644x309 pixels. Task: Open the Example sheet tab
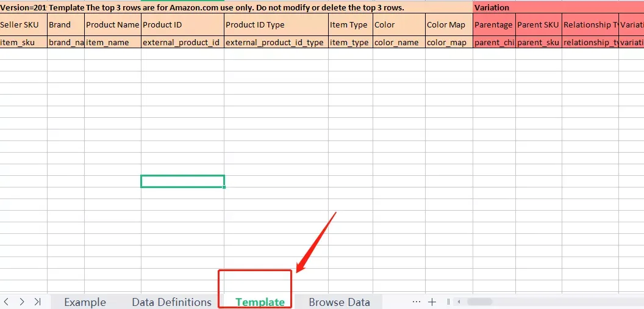click(x=85, y=302)
